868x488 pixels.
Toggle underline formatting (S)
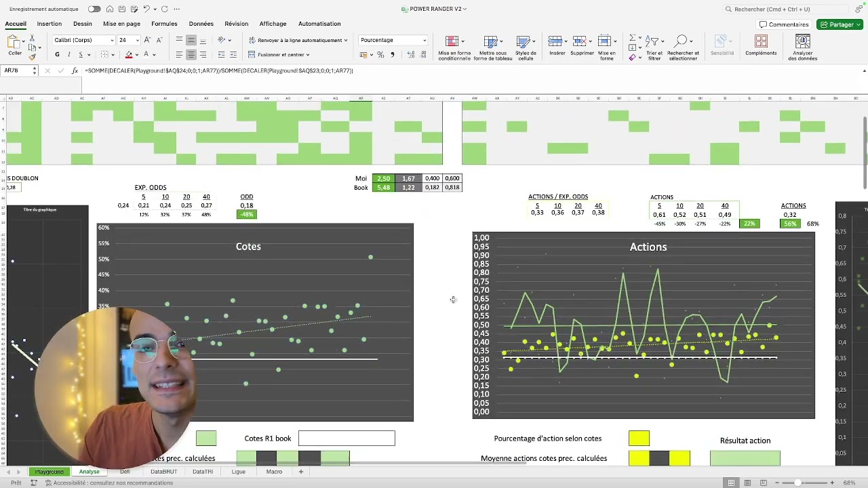[x=81, y=54]
